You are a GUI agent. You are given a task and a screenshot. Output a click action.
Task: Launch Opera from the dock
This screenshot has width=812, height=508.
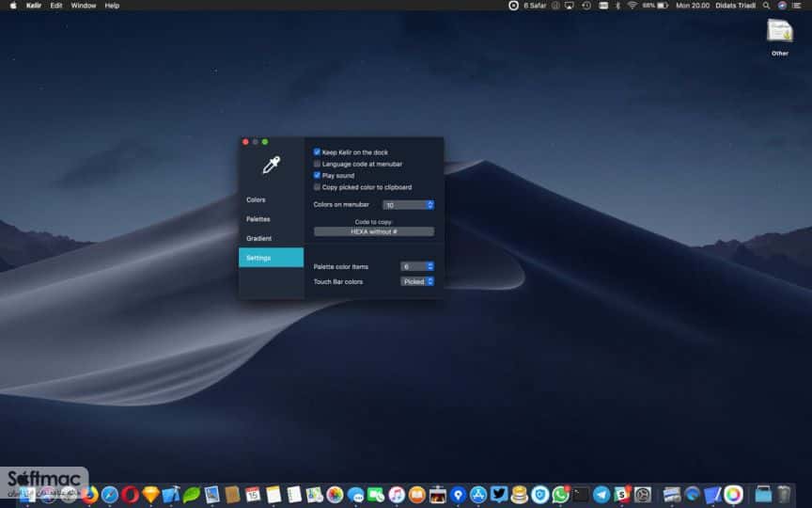tap(130, 495)
